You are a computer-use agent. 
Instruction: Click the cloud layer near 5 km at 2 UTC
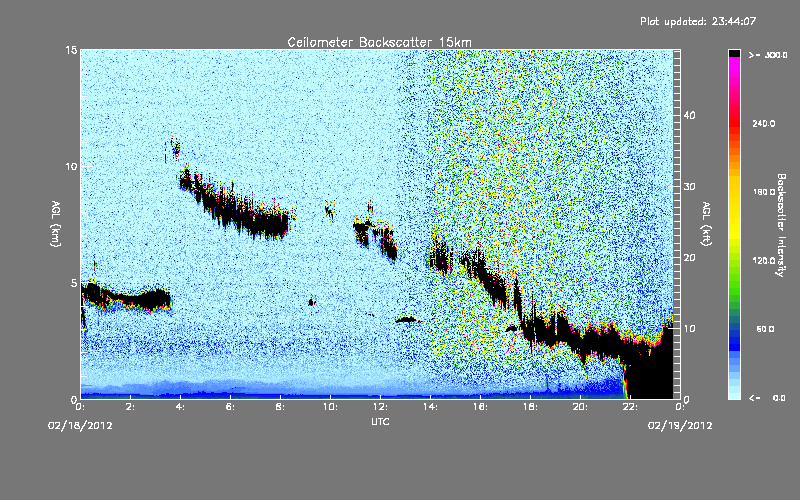[128, 297]
